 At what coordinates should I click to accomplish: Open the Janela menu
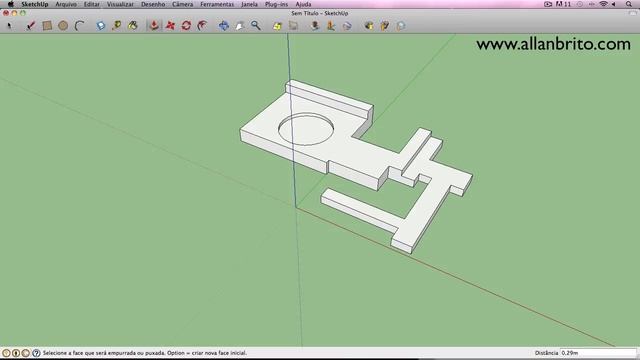249,4
